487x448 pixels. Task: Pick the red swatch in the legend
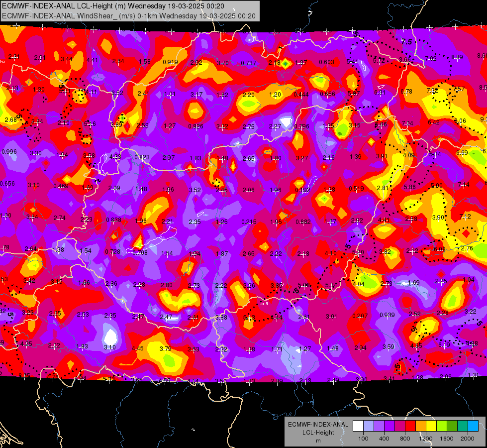click(x=410, y=426)
